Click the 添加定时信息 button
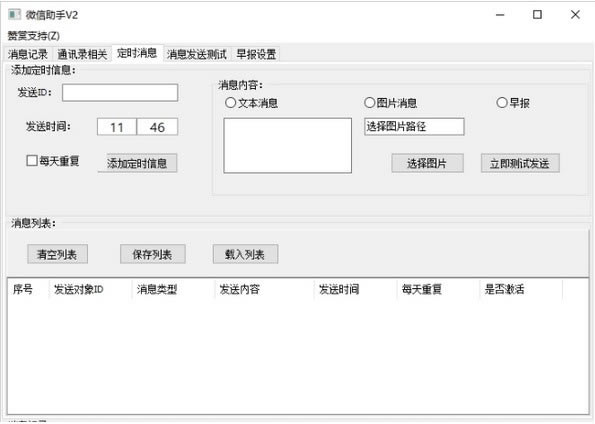The image size is (595, 424). [137, 163]
